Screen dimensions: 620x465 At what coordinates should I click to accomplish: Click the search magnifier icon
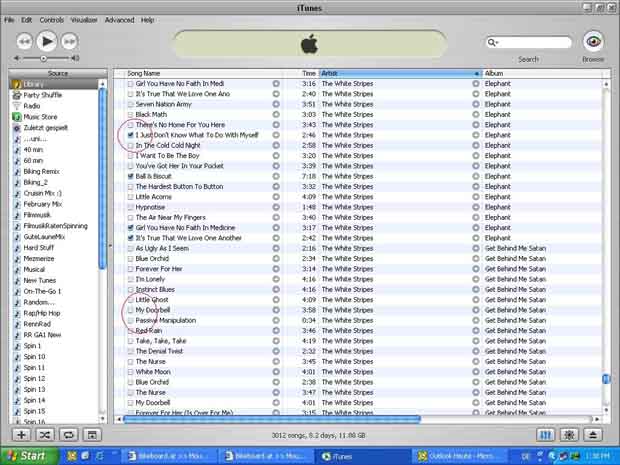[492, 42]
